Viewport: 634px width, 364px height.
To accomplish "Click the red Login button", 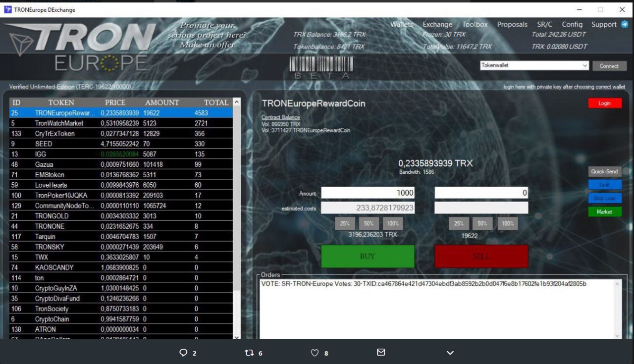I will 605,103.
